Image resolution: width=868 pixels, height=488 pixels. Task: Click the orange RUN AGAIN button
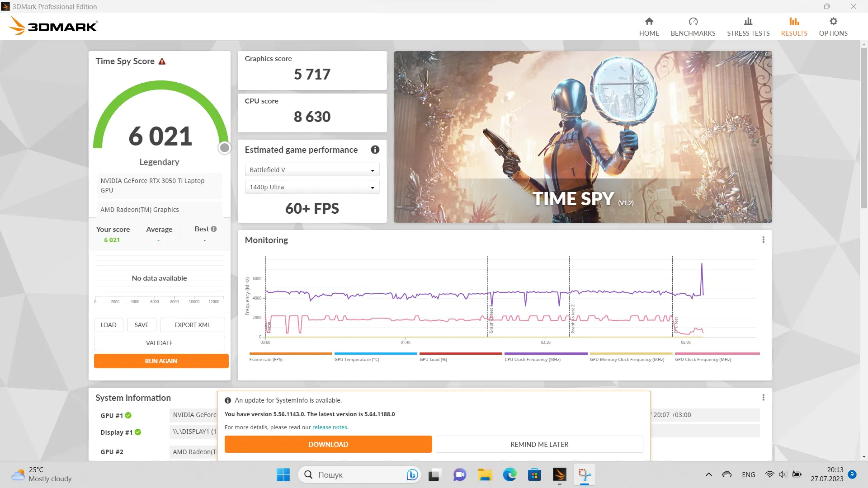point(161,361)
